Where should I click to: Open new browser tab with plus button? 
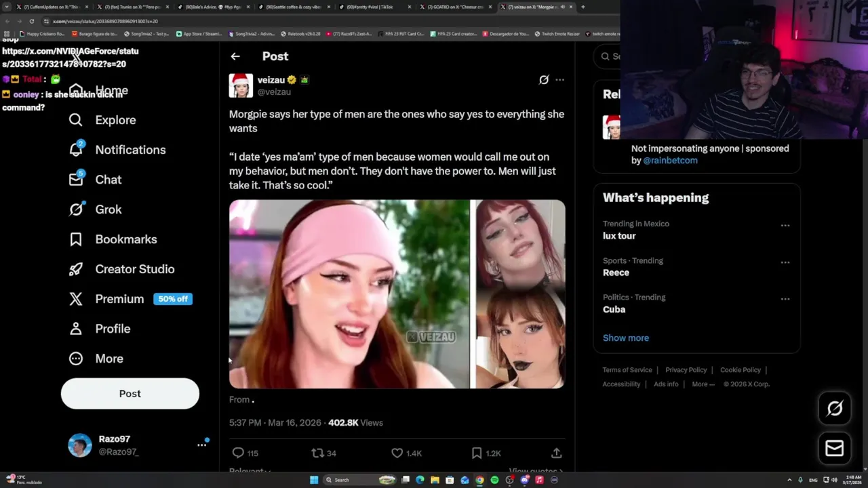click(583, 7)
